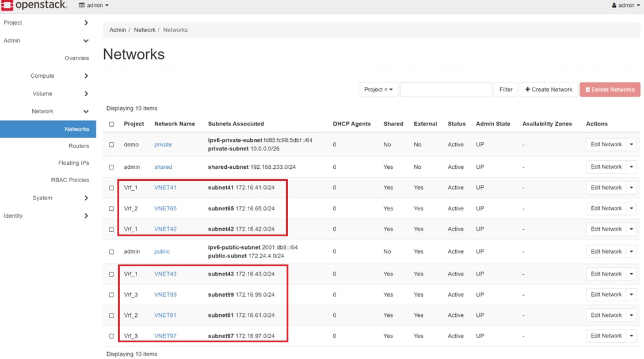Open the VNET99 network link
644x359 pixels.
pyautogui.click(x=165, y=294)
